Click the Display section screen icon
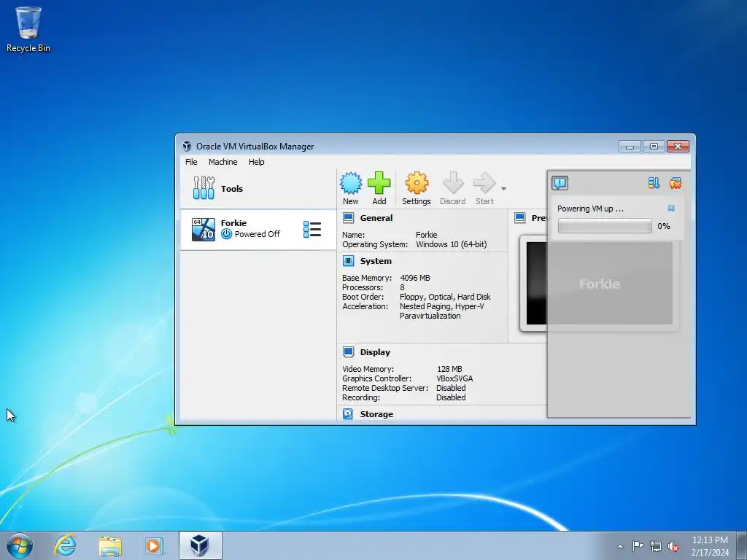Viewport: 747px width, 560px height. [348, 352]
